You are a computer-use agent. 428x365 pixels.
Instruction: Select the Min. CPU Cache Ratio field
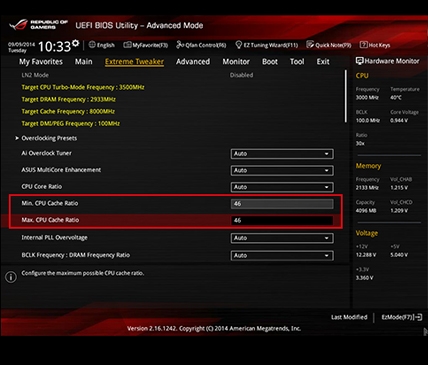(282, 203)
